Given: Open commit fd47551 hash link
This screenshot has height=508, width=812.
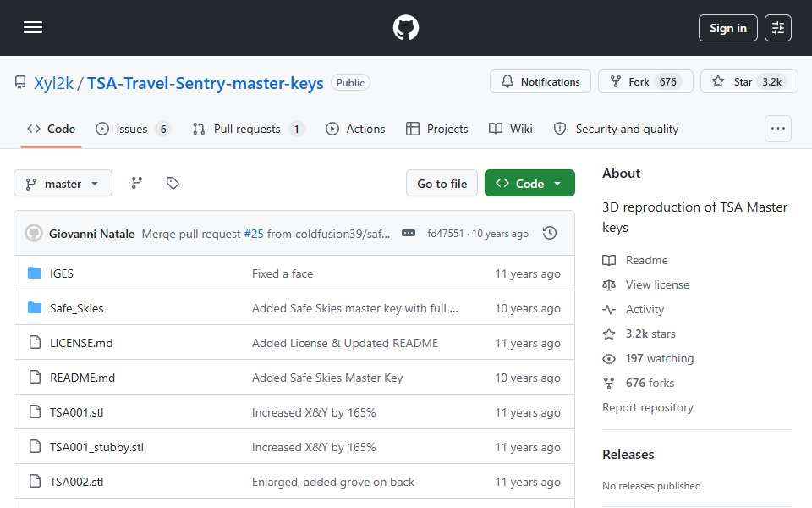Looking at the screenshot, I should click(446, 234).
